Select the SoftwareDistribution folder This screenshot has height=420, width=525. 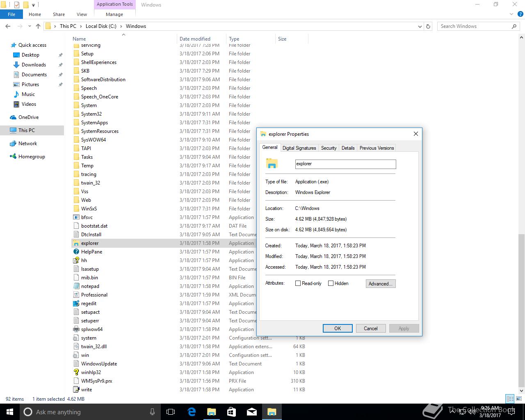(x=103, y=80)
